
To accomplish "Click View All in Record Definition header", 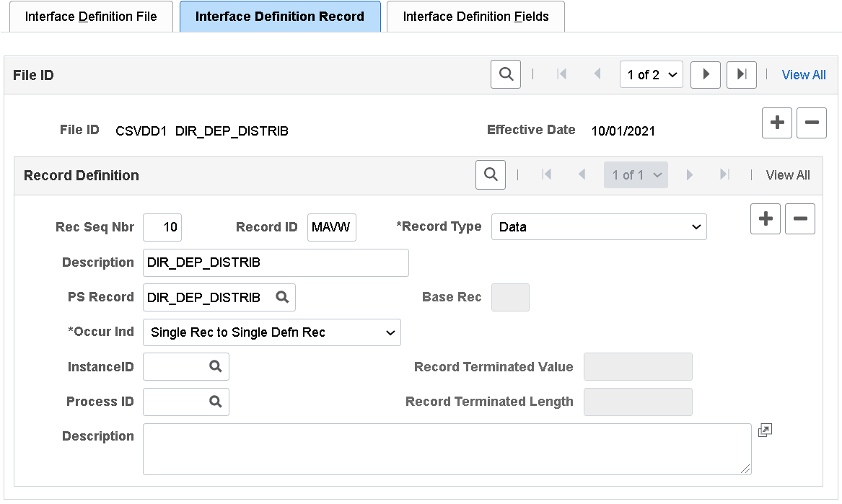I will [x=787, y=174].
